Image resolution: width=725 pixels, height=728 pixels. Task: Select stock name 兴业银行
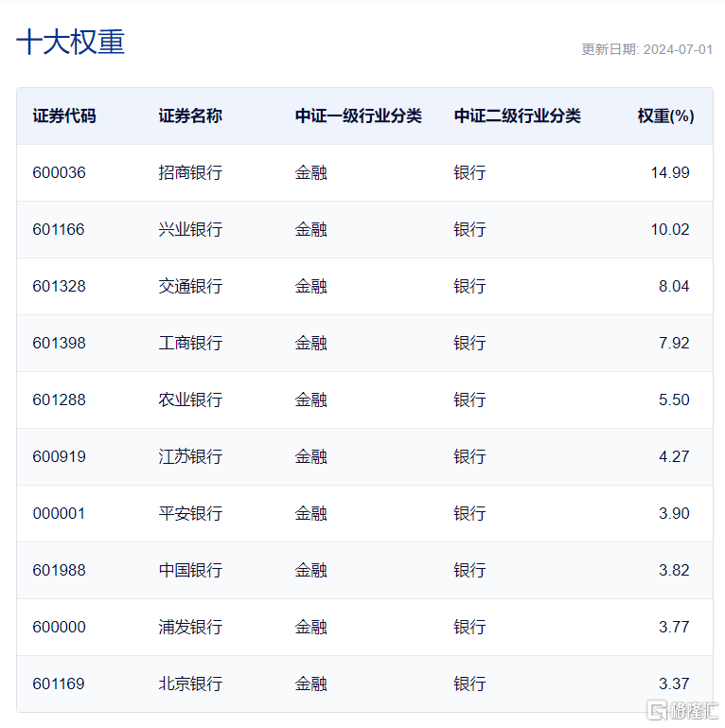point(190,229)
